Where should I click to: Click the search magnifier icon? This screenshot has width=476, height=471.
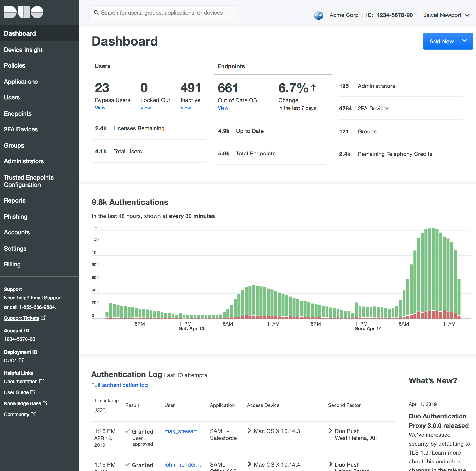tap(96, 13)
